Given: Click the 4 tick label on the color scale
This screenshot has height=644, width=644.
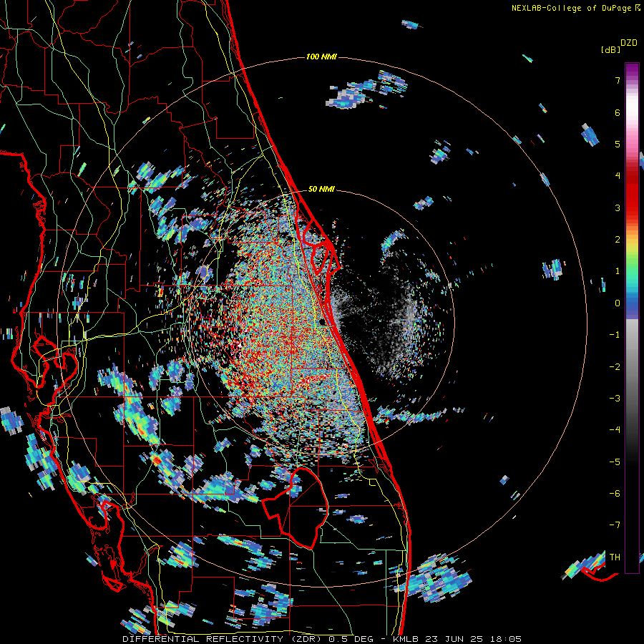Looking at the screenshot, I should pos(618,176).
